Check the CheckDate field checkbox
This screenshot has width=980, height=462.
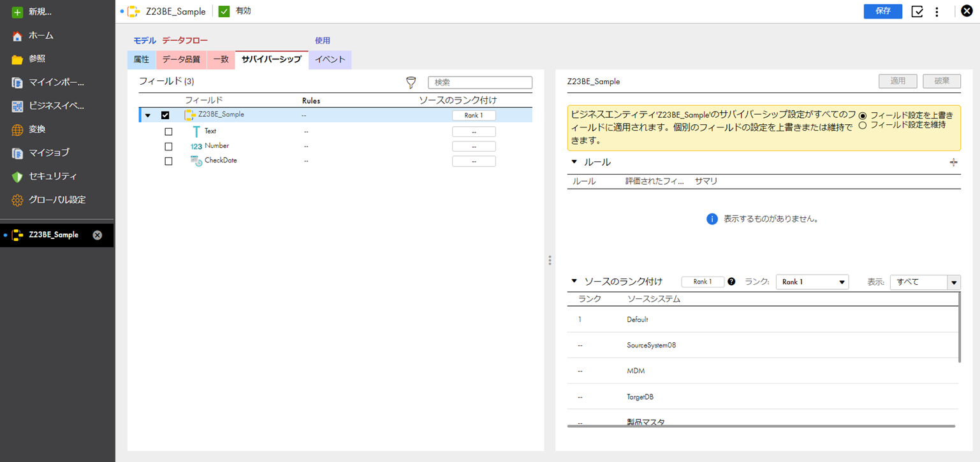click(x=168, y=161)
